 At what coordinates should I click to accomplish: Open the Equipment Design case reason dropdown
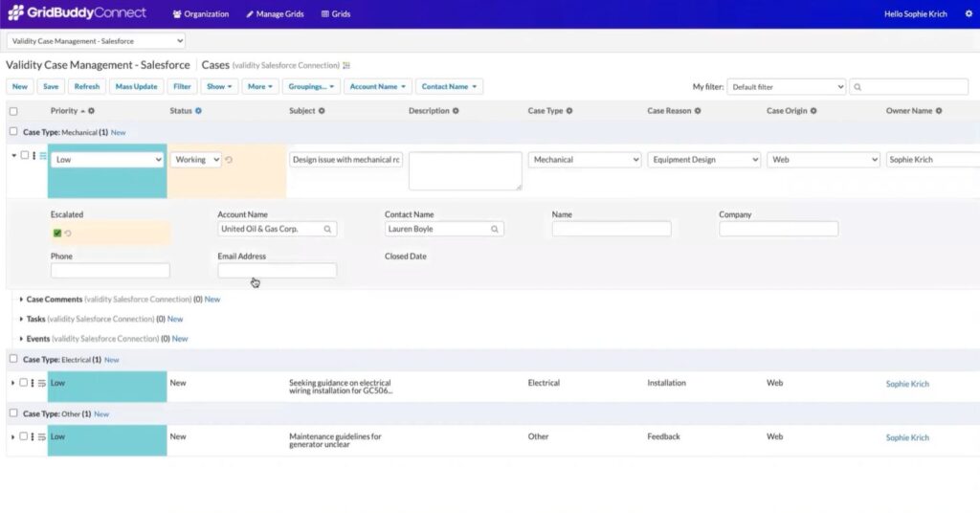click(703, 160)
